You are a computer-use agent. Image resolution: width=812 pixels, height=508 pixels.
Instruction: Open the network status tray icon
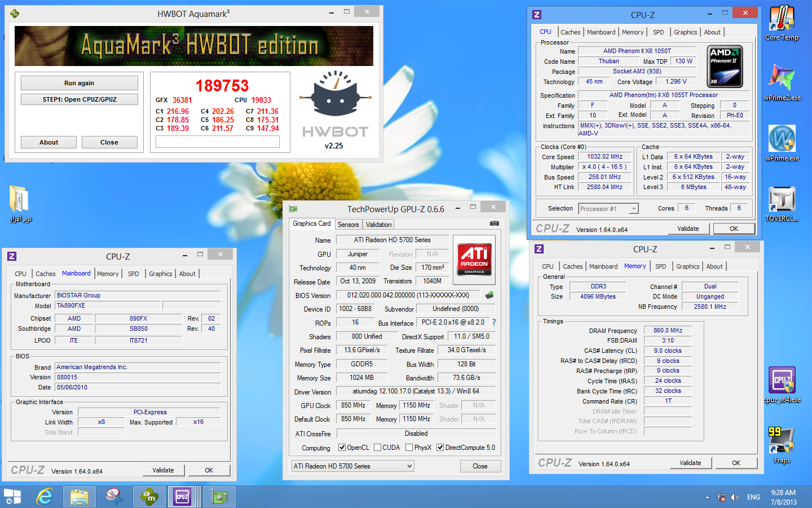pos(721,497)
